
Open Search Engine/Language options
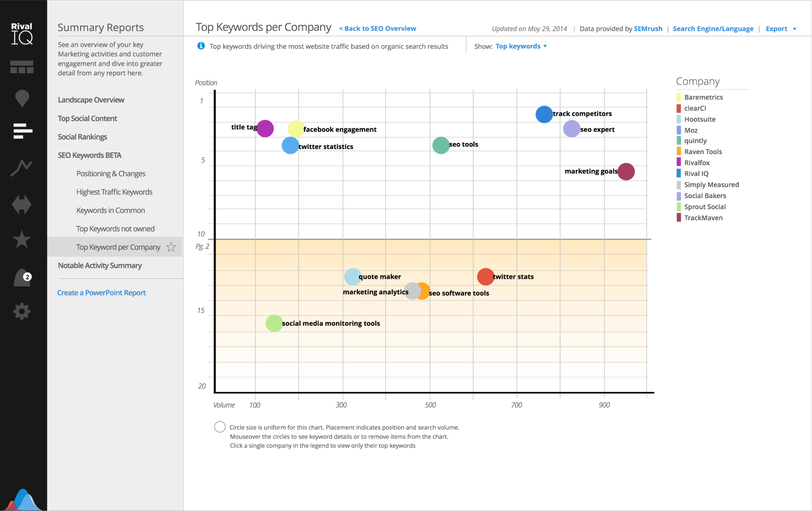click(x=713, y=29)
